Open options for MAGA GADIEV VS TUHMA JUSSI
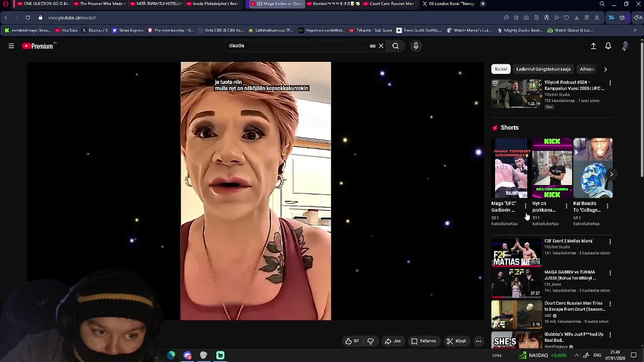644x362 pixels. pos(610,273)
